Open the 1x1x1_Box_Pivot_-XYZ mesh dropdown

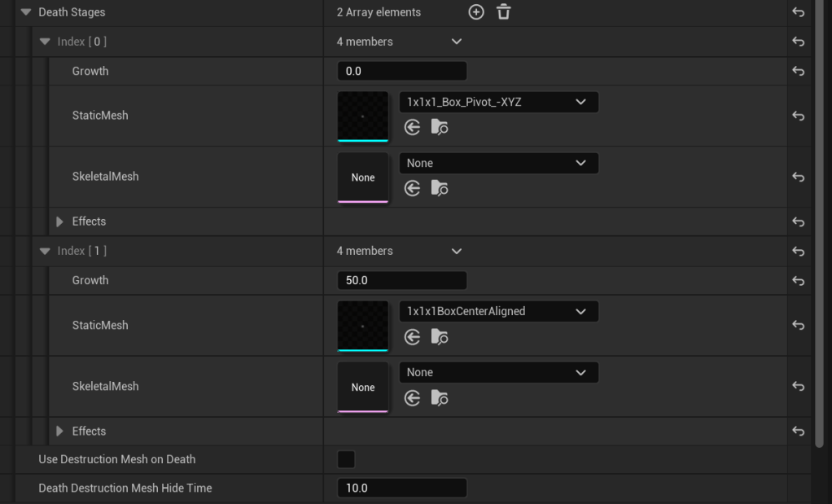(x=498, y=103)
